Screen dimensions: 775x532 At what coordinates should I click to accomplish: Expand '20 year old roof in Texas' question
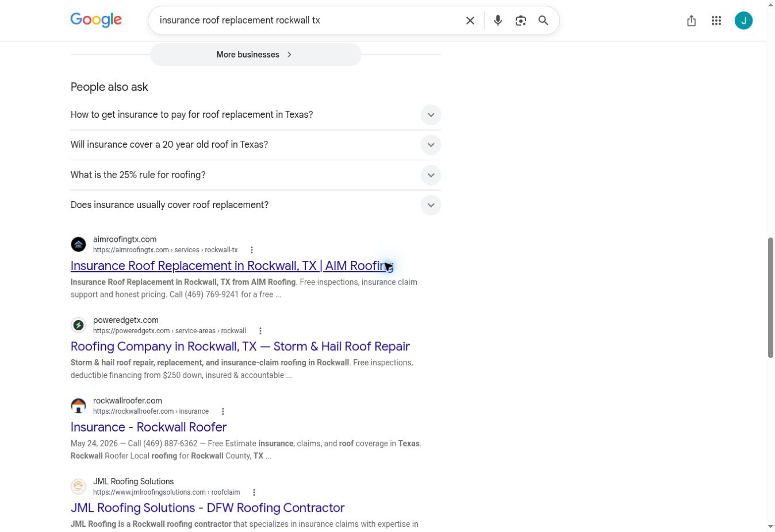[x=256, y=145]
